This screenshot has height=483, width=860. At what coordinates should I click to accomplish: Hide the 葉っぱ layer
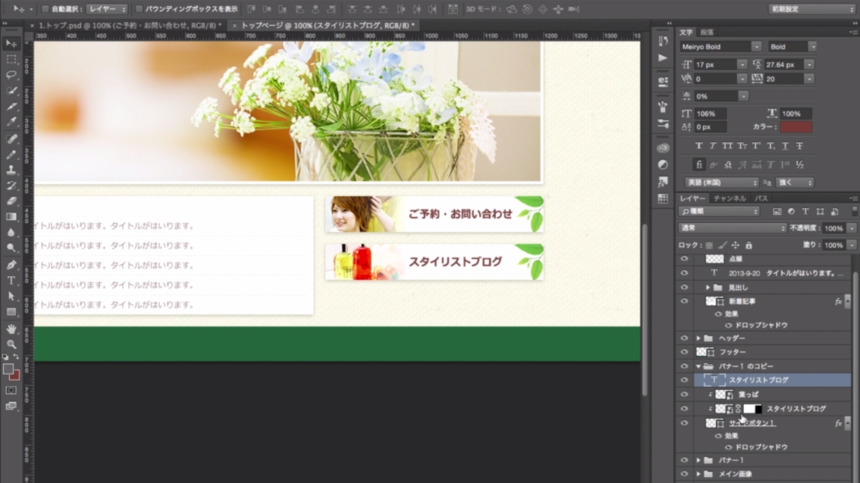tap(684, 394)
